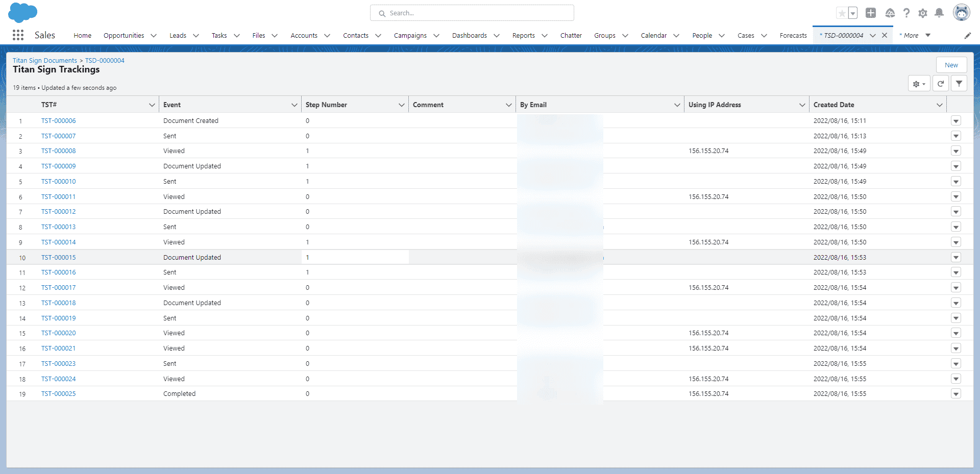Expand the Opportunities tab dropdown

(154, 36)
